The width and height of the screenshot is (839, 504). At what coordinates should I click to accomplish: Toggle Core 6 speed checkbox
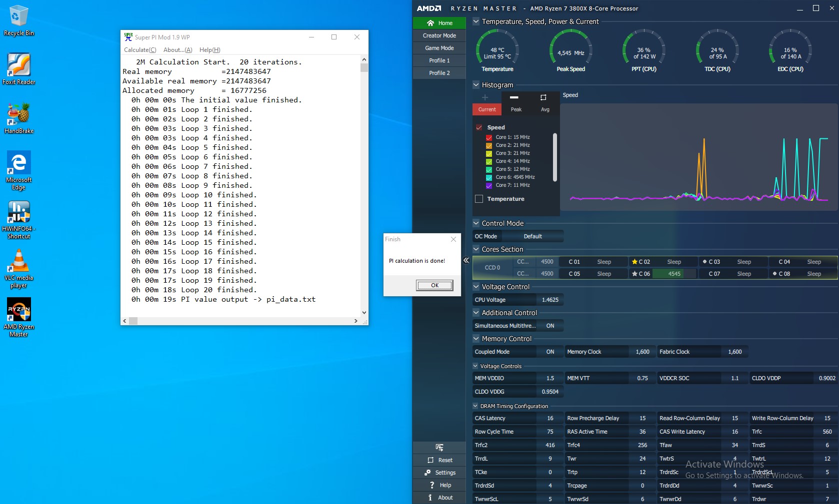coord(489,177)
